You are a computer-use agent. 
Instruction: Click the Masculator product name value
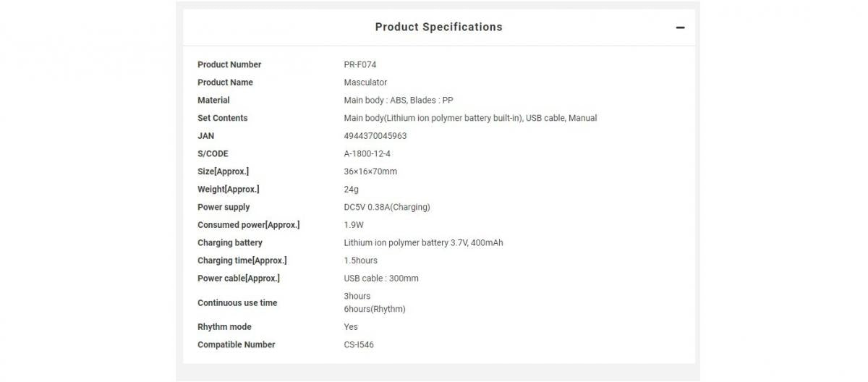coord(365,82)
